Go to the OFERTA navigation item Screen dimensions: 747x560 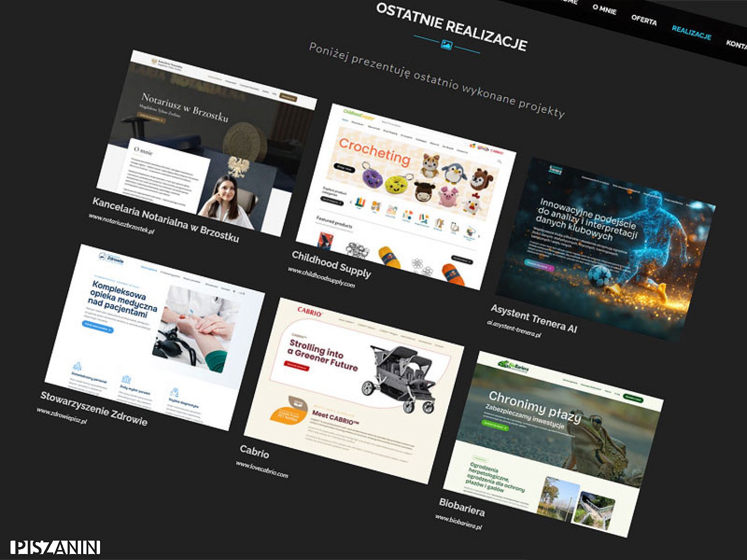tap(644, 20)
